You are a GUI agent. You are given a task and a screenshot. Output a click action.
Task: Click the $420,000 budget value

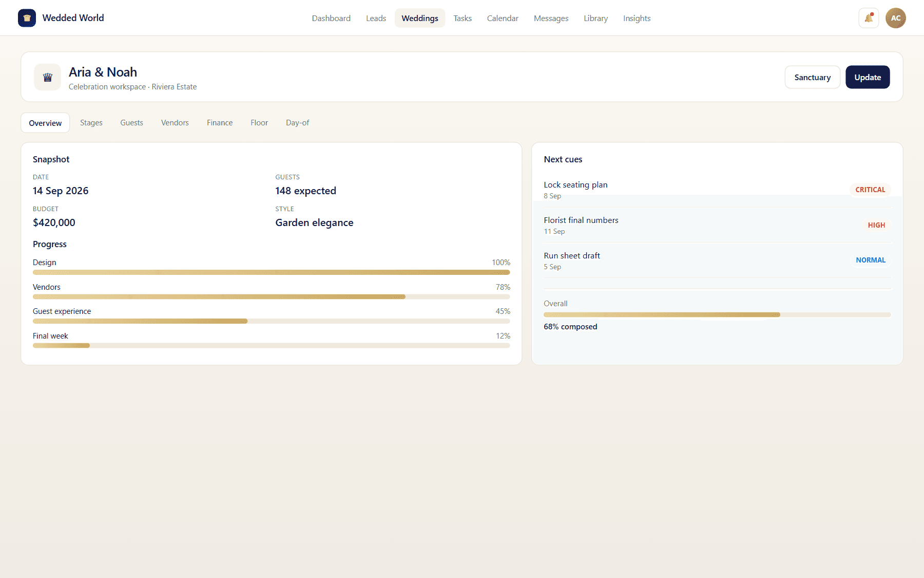pyautogui.click(x=54, y=223)
